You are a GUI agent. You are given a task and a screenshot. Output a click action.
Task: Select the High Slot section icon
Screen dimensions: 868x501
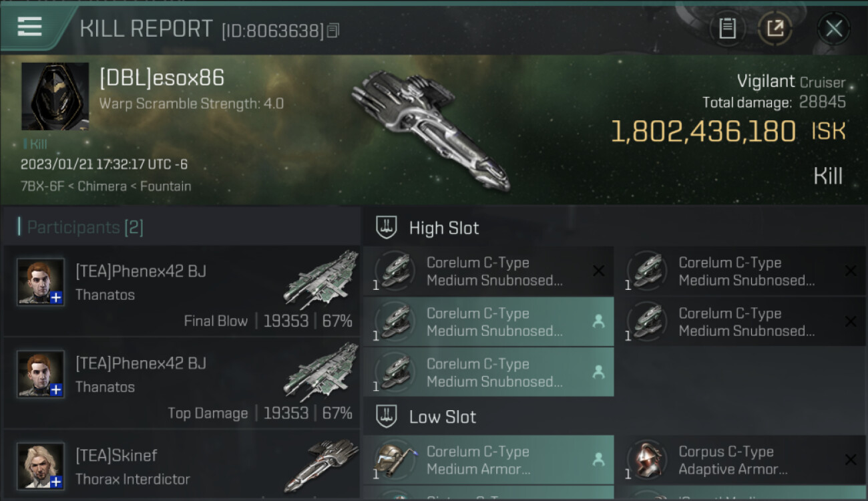387,227
